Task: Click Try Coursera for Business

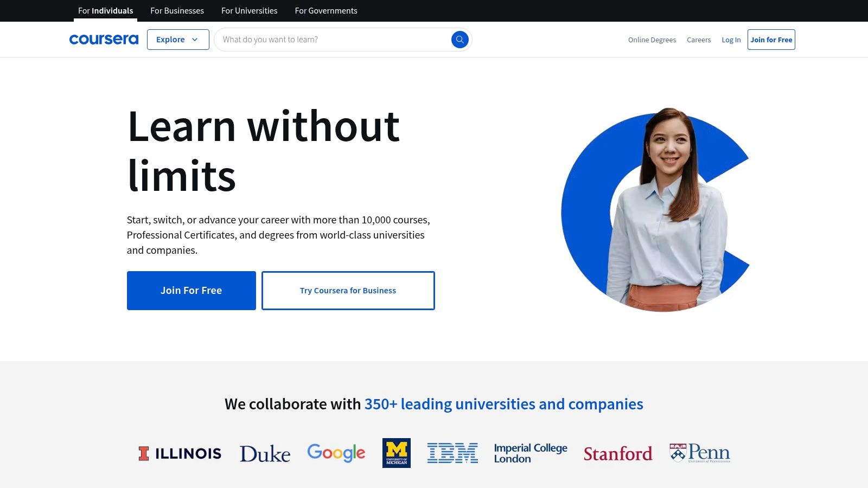Action: [x=348, y=290]
